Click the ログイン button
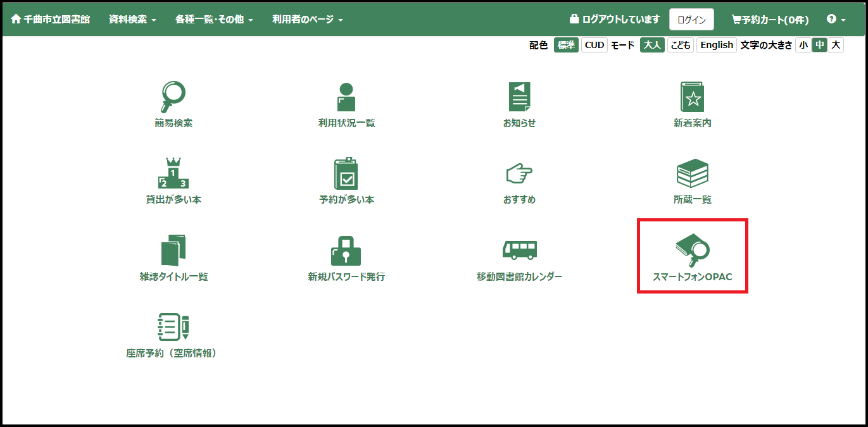This screenshot has height=427, width=868. (691, 20)
